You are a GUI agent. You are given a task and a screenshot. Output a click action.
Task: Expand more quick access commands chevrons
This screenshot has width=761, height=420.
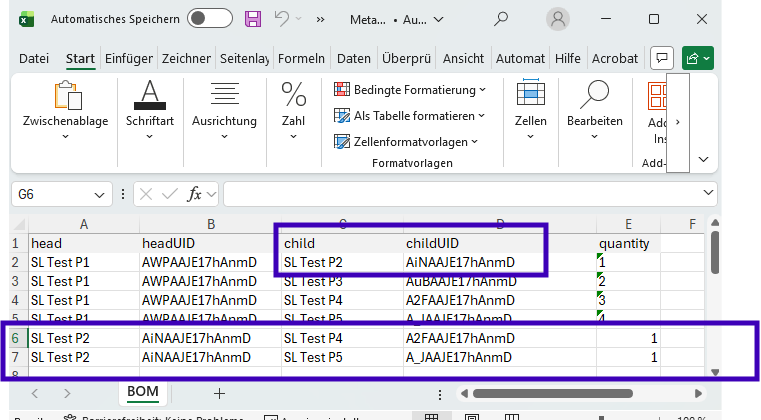point(320,19)
